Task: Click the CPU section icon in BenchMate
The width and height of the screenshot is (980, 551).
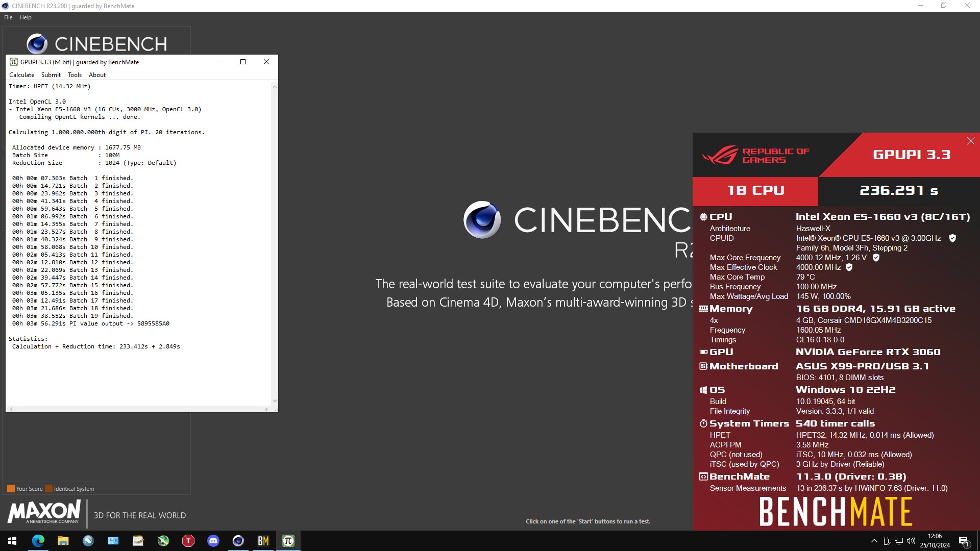Action: (703, 217)
